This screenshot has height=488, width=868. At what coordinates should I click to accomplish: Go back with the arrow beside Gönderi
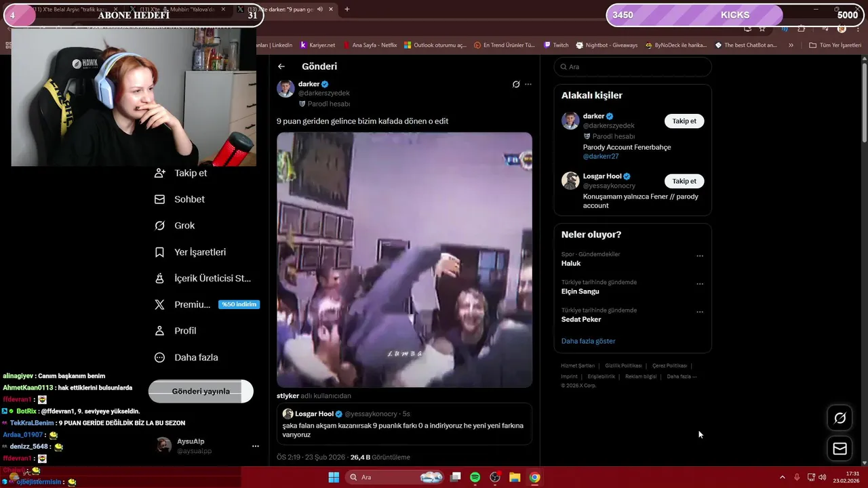tap(281, 66)
